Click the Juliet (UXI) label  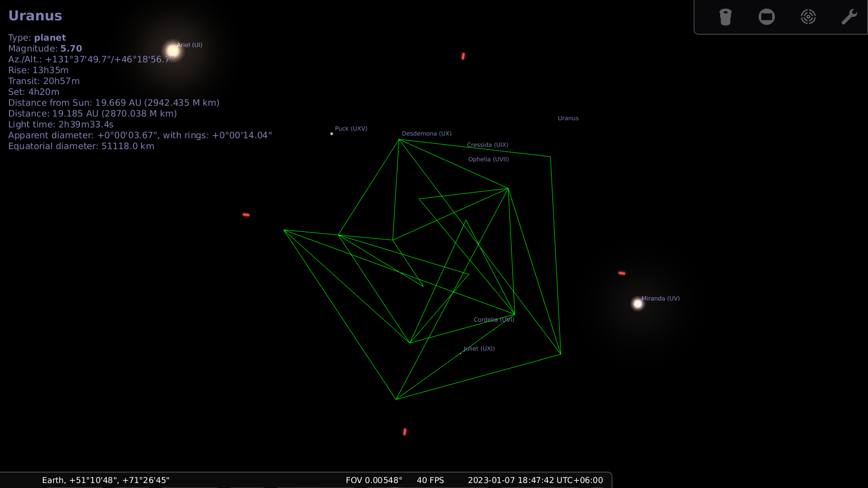[x=478, y=348]
